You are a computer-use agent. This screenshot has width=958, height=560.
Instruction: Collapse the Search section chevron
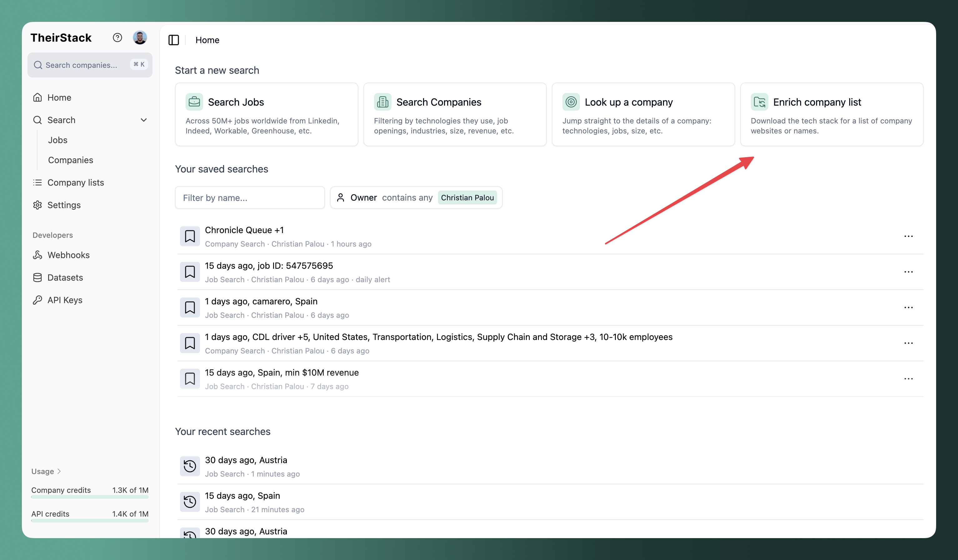tap(144, 120)
